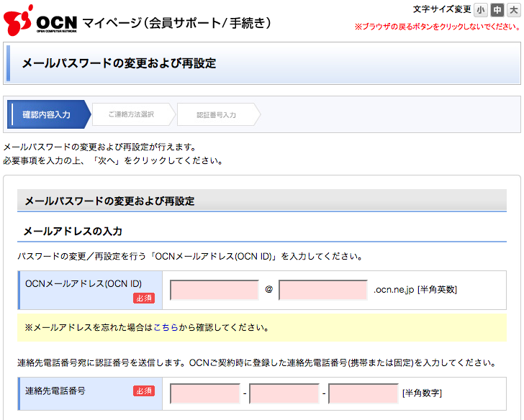Click the .ocn.ne.jp [半角英数] text
The width and height of the screenshot is (524, 420).
coord(415,289)
